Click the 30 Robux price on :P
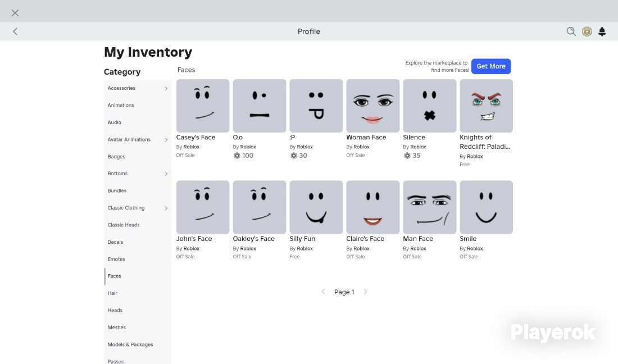618x364 pixels. 299,156
